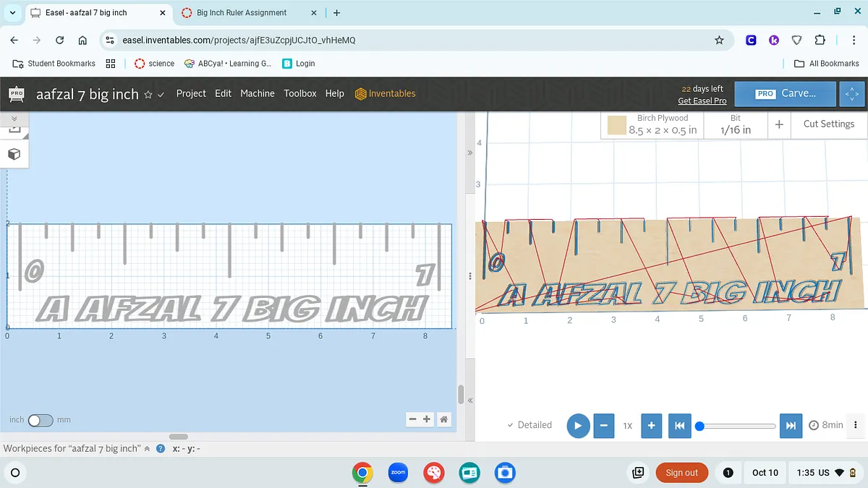The width and height of the screenshot is (868, 488).
Task: Open the Camera app on shelf
Action: click(x=505, y=473)
